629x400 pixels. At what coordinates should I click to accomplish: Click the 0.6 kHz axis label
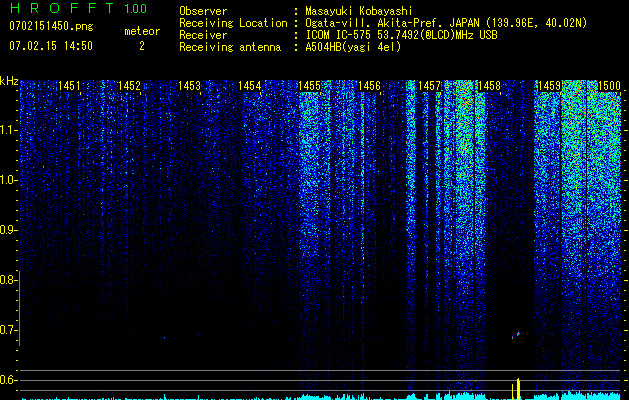point(8,380)
